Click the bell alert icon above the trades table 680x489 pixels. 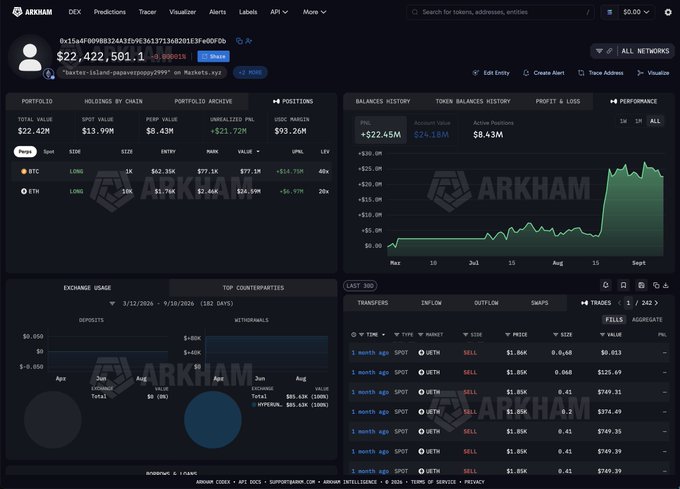[x=606, y=285]
